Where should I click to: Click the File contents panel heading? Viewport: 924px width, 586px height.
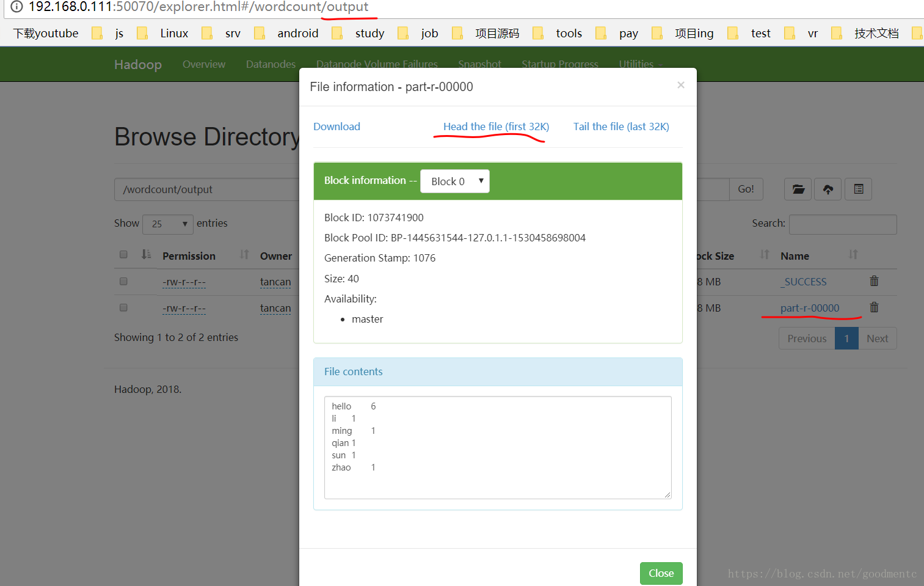click(x=498, y=372)
